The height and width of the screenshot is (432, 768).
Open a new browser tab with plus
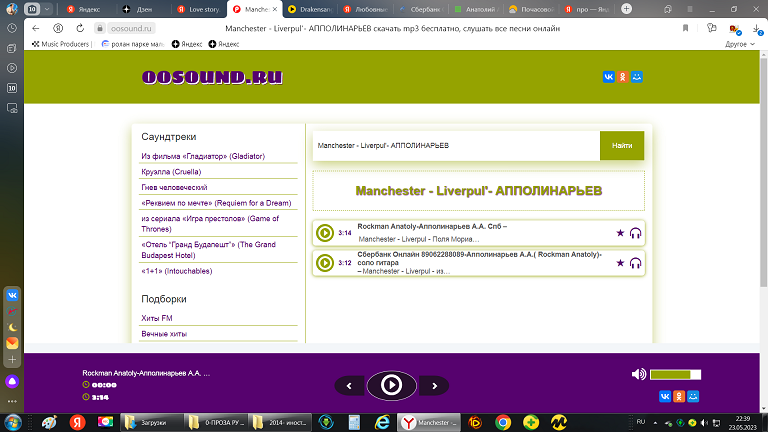pyautogui.click(x=626, y=9)
